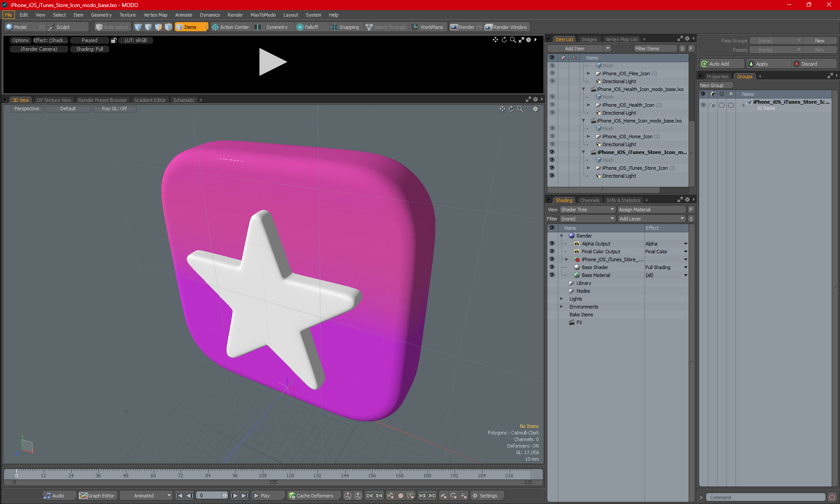
Task: Expand the Library tree item
Action: click(563, 283)
